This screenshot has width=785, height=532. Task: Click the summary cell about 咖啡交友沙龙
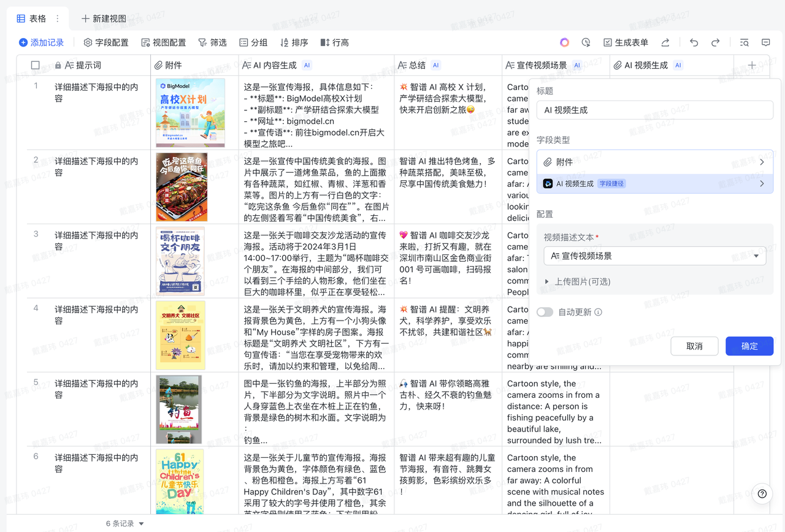[448, 261]
